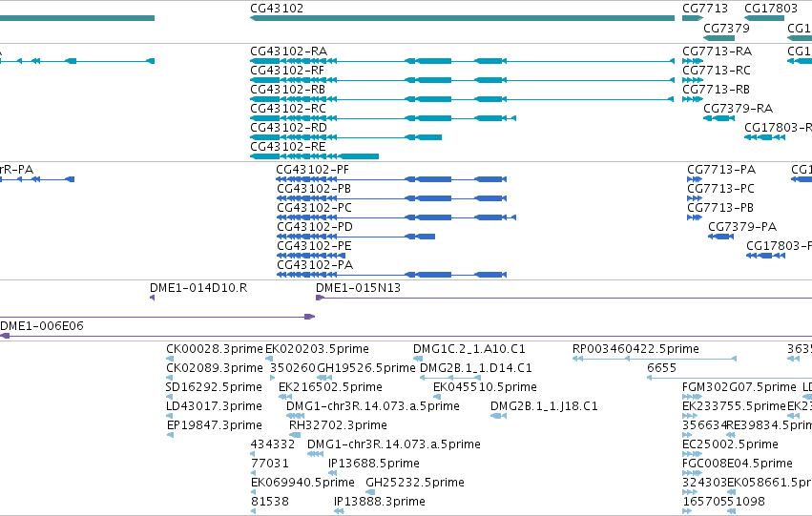Click transcript CG7713-RB
The image size is (812, 516).
point(716,90)
